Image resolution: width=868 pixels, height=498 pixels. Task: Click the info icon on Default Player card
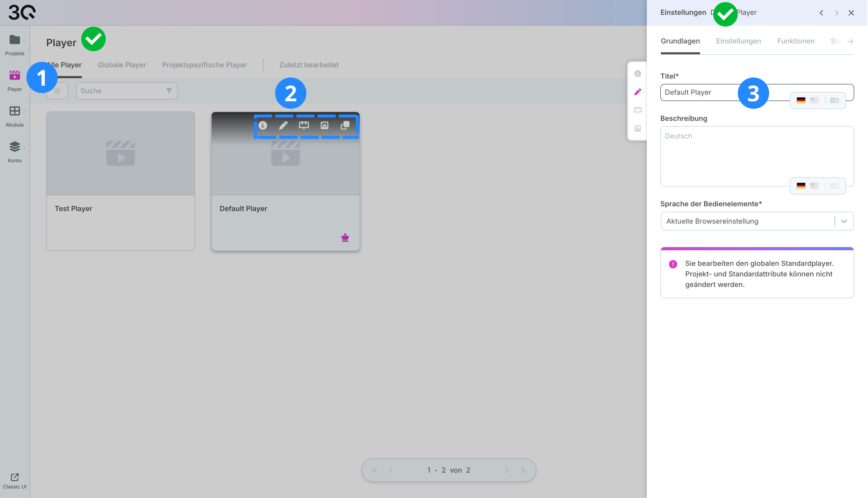click(263, 126)
